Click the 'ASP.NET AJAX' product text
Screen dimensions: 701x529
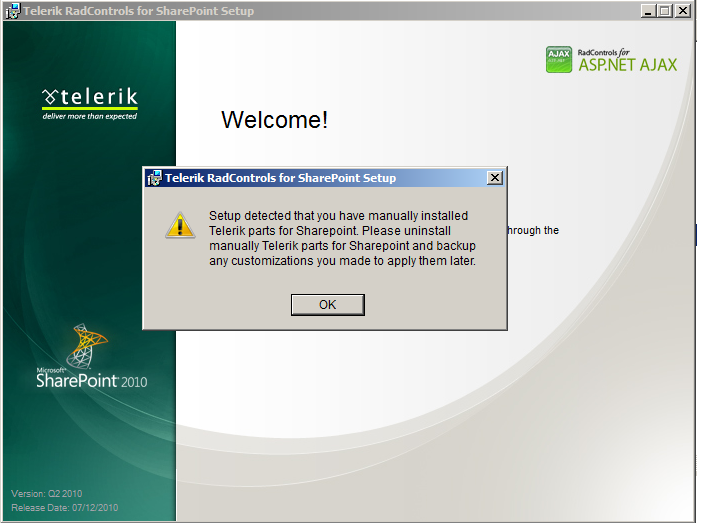(x=628, y=65)
